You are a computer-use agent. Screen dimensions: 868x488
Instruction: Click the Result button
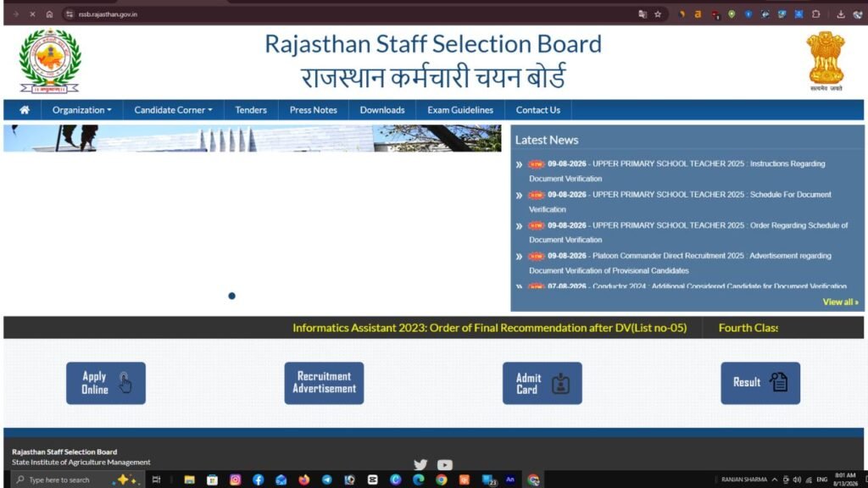click(x=760, y=383)
